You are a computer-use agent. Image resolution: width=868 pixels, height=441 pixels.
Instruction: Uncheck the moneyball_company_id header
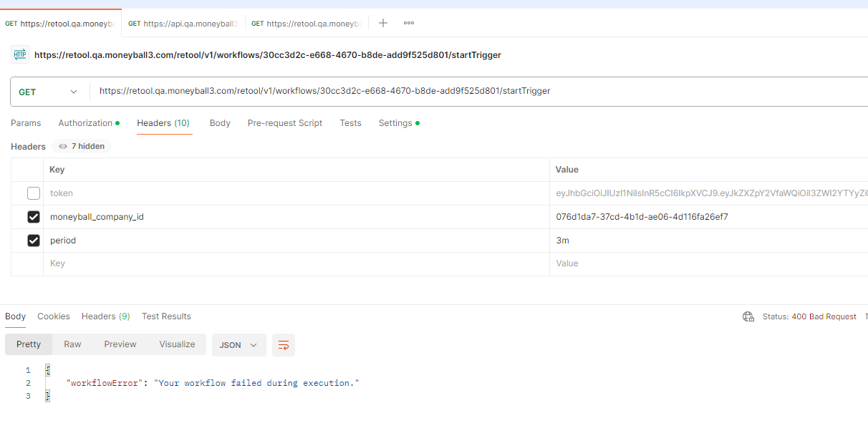coord(34,217)
